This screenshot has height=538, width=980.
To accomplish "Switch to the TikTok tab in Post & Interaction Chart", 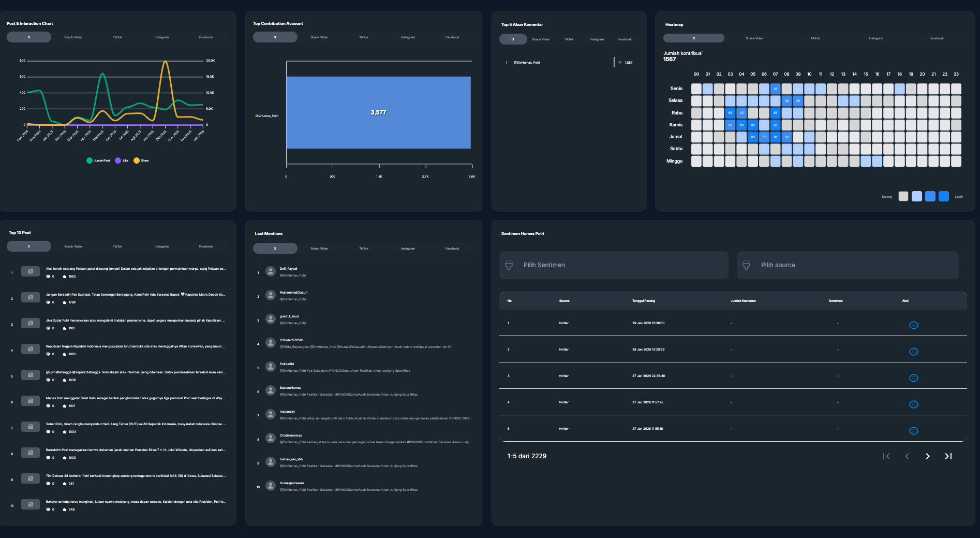I will [117, 37].
